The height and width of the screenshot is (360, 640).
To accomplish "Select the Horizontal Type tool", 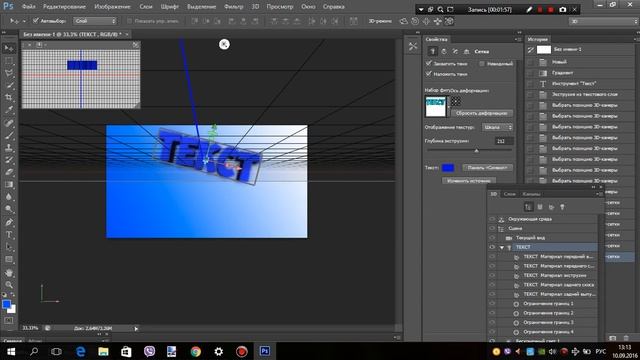I will coord(9,235).
